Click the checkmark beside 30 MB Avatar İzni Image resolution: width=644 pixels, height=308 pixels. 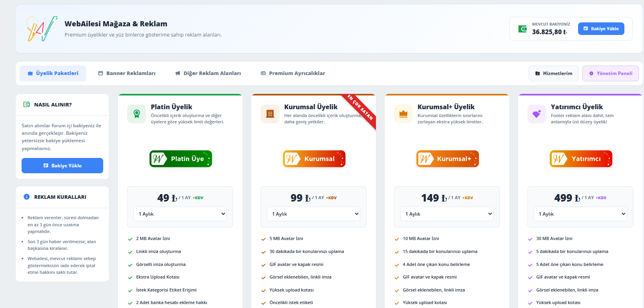point(531,239)
